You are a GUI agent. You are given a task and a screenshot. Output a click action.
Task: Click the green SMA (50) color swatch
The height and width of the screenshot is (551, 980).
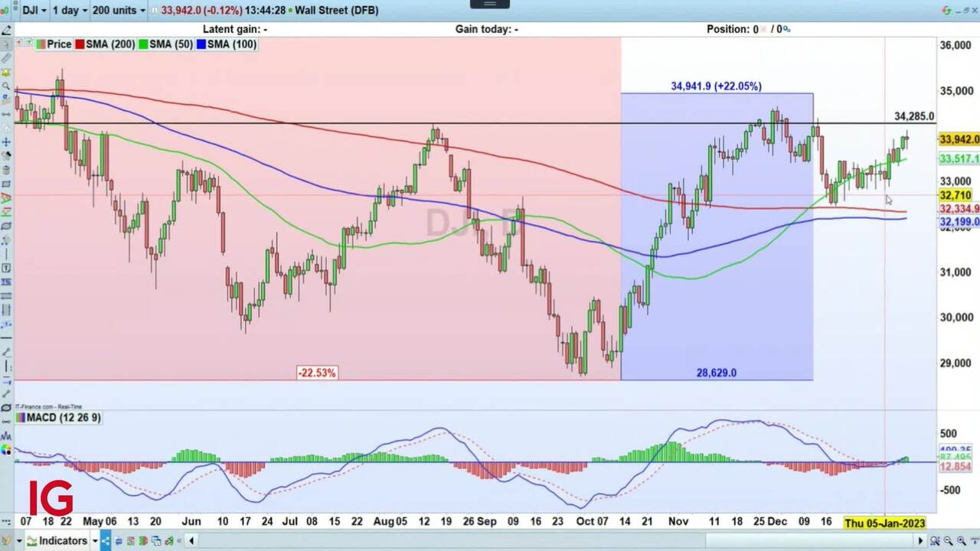coord(142,44)
